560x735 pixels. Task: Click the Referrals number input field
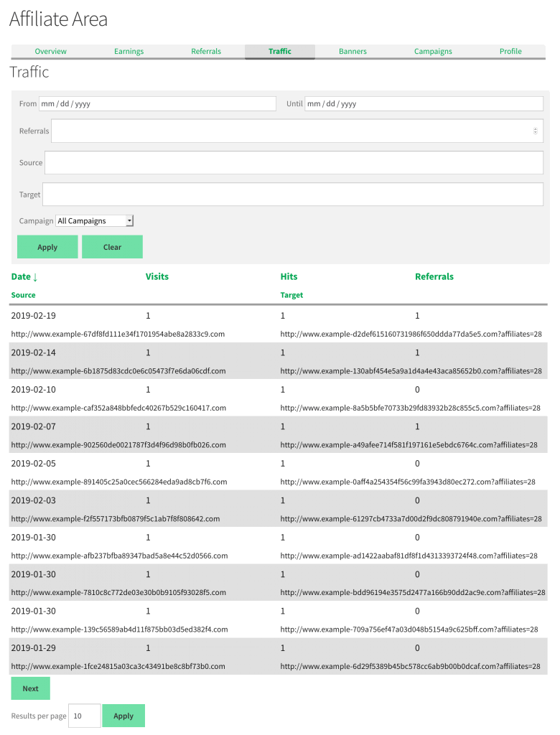(x=297, y=131)
